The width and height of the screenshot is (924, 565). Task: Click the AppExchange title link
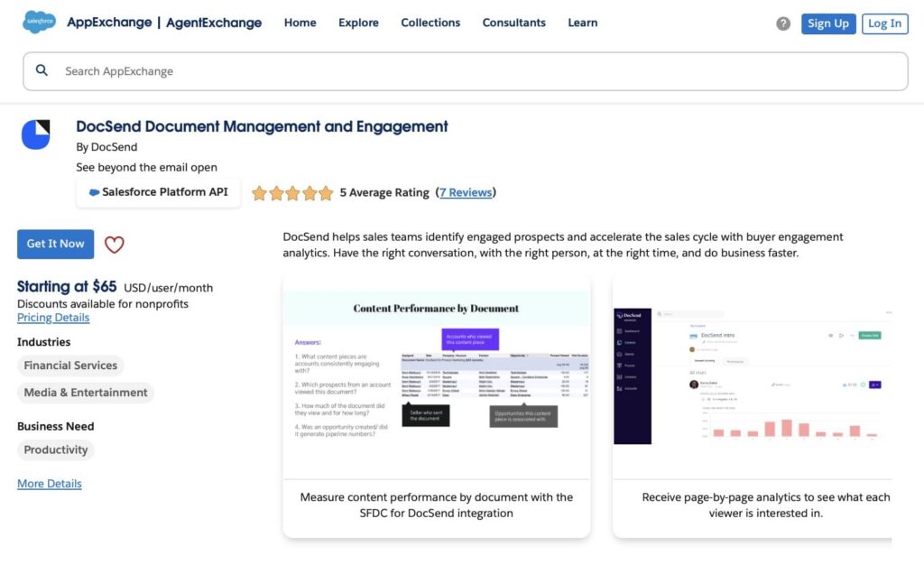pos(109,23)
